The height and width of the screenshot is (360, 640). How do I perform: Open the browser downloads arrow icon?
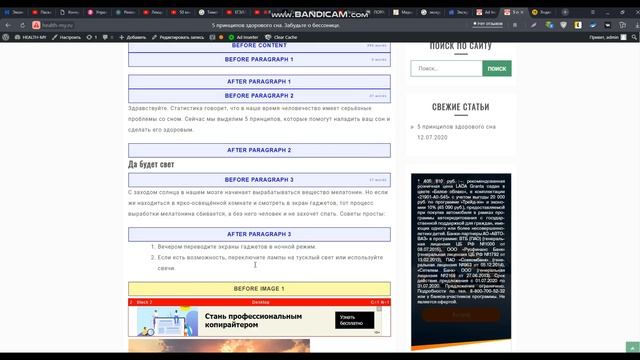[637, 25]
